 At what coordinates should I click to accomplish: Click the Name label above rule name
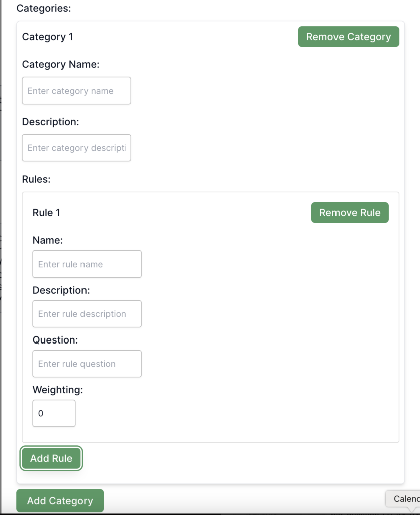coord(48,240)
